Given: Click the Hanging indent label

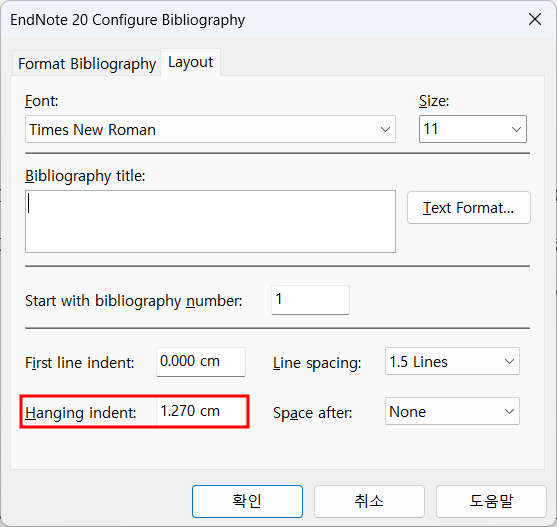Looking at the screenshot, I should coord(81,413).
